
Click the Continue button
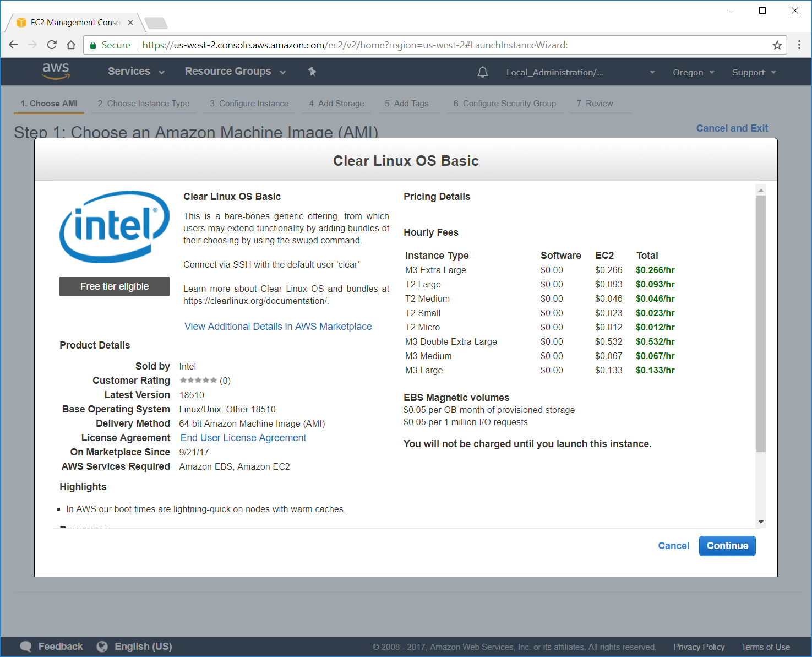pyautogui.click(x=727, y=546)
